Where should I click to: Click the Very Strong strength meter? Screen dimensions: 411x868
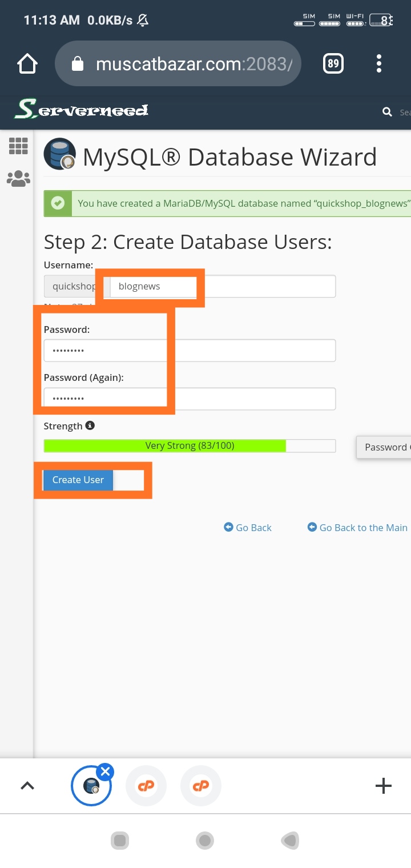tap(190, 446)
